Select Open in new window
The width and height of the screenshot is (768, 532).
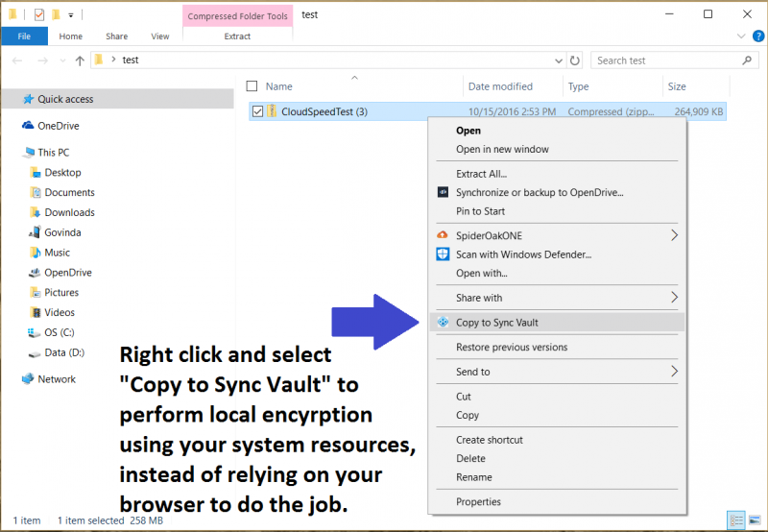pos(557,149)
